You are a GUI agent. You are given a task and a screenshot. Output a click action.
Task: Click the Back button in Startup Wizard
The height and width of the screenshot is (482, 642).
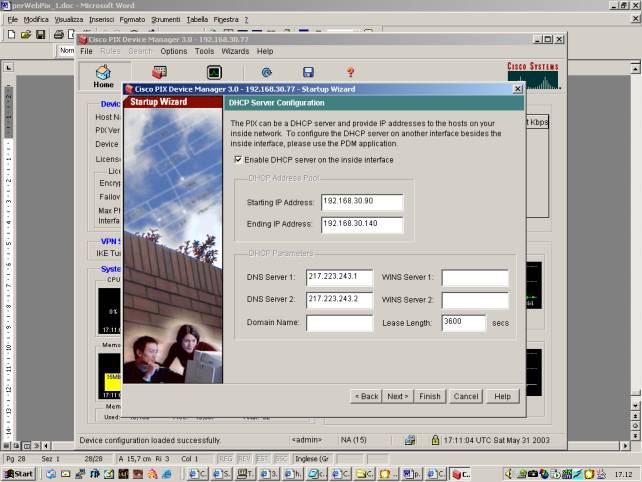(x=366, y=396)
